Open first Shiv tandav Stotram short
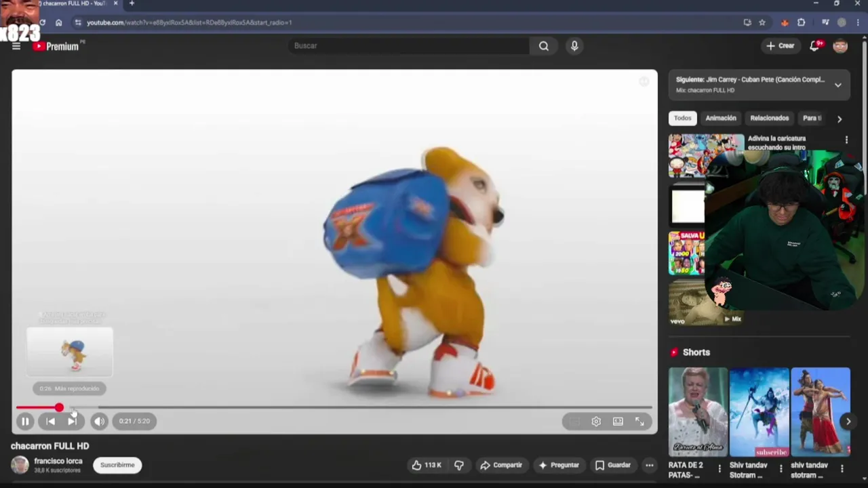The image size is (868, 488). pyautogui.click(x=759, y=412)
